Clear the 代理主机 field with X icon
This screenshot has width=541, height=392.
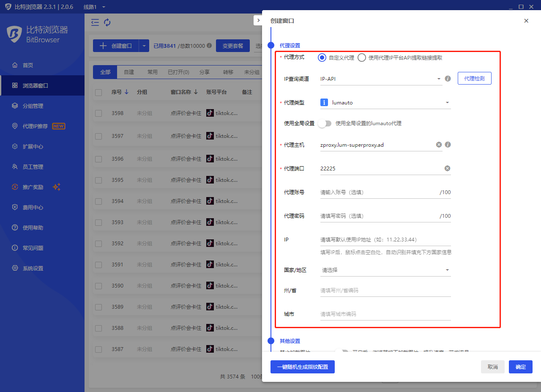pyautogui.click(x=439, y=145)
